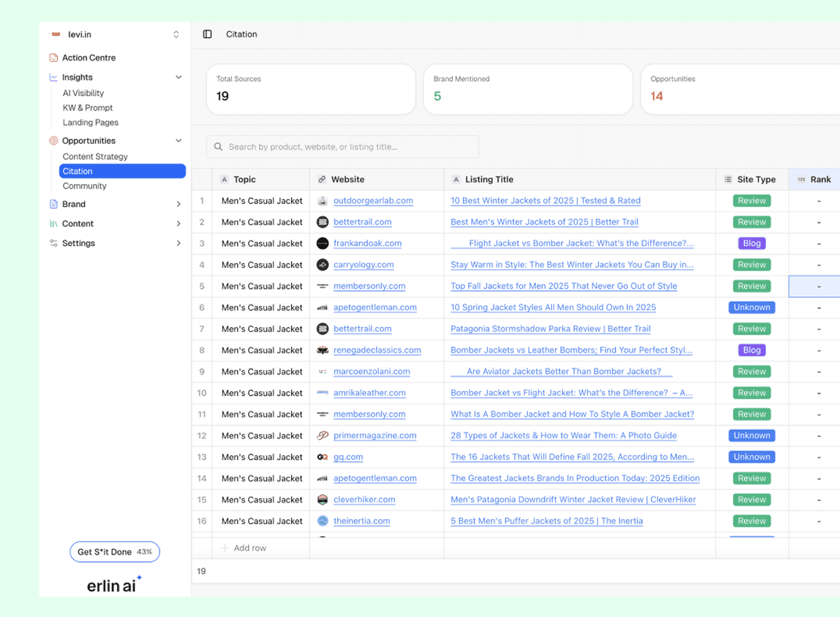
Task: Click the Settings sliders icon
Action: 54,243
